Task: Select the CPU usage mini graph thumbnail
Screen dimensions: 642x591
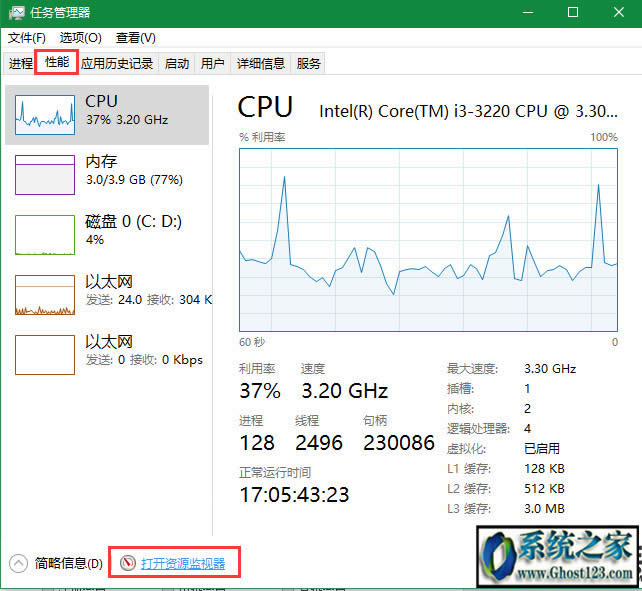Action: click(x=45, y=115)
